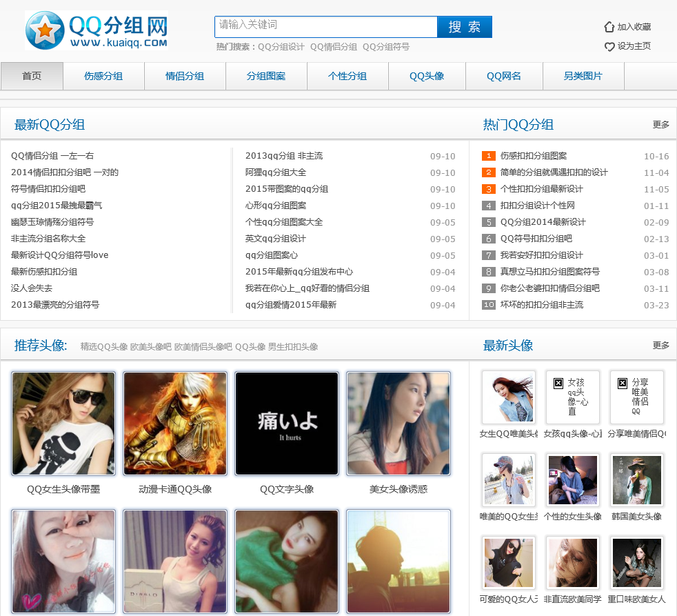This screenshot has height=616, width=677.
Task: Click inside the keyword search box
Action: (x=325, y=27)
